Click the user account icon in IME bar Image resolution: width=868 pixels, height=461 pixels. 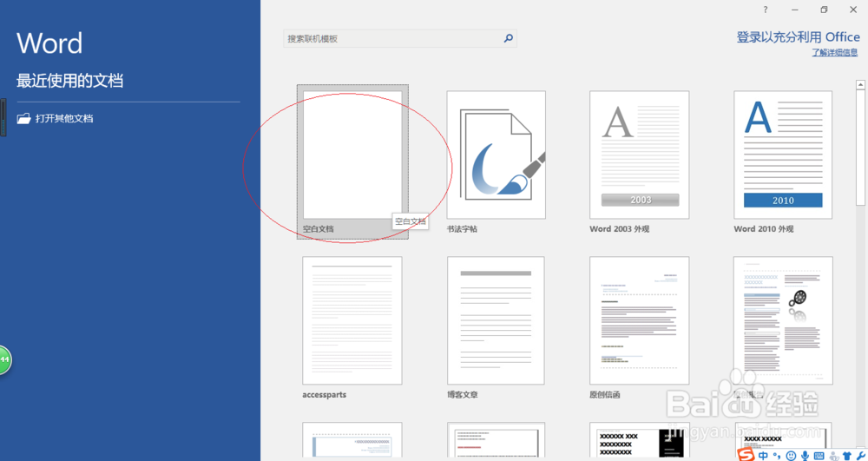point(832,456)
